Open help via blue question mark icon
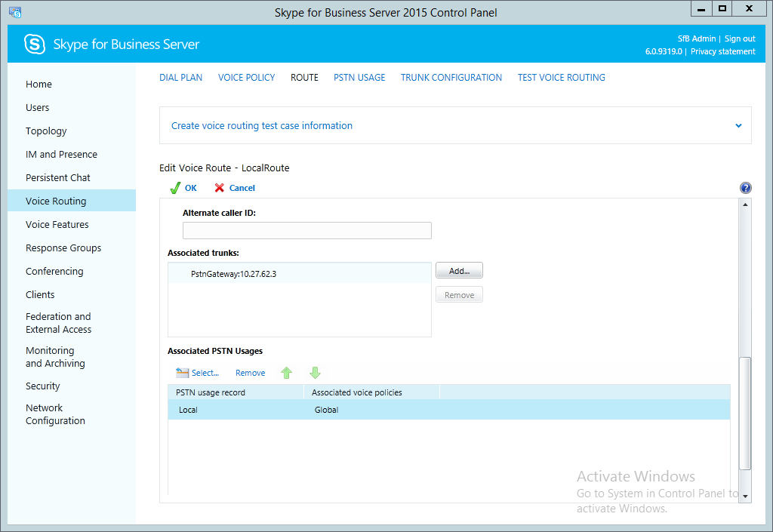 click(746, 188)
